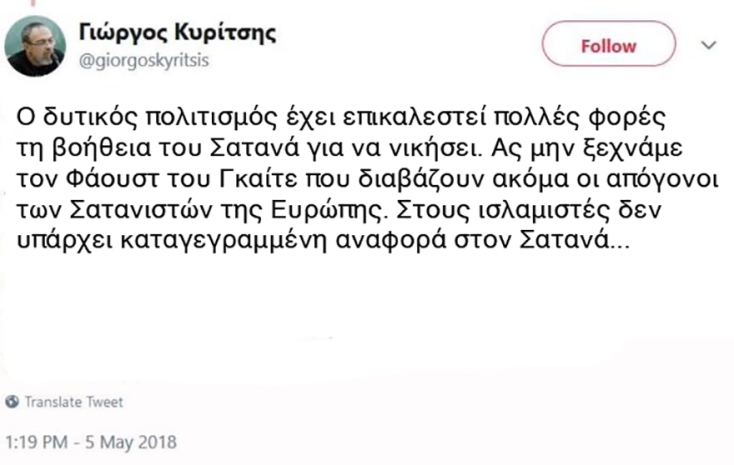This screenshot has height=465, width=734.
Task: Click the Translate Tweet link
Action: (x=73, y=402)
